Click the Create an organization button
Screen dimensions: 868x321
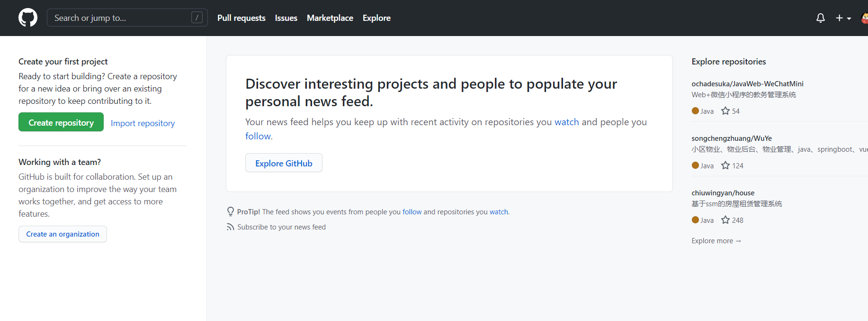[63, 234]
